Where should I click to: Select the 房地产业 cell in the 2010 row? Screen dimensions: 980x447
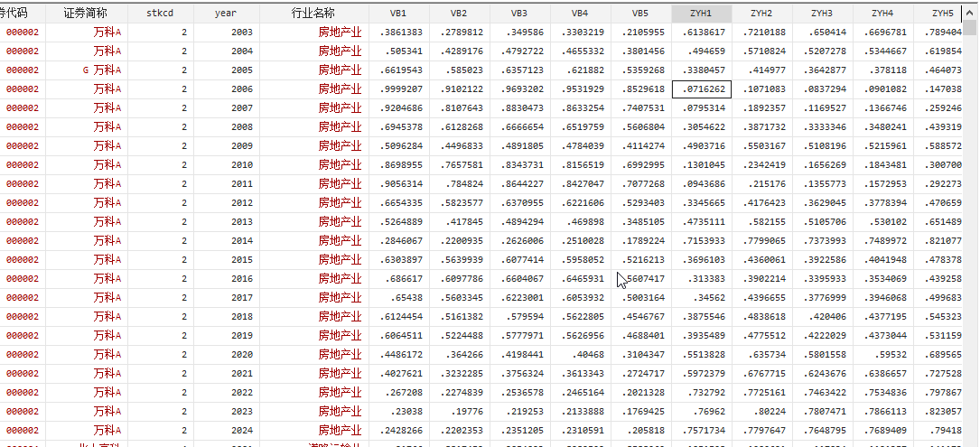(340, 165)
